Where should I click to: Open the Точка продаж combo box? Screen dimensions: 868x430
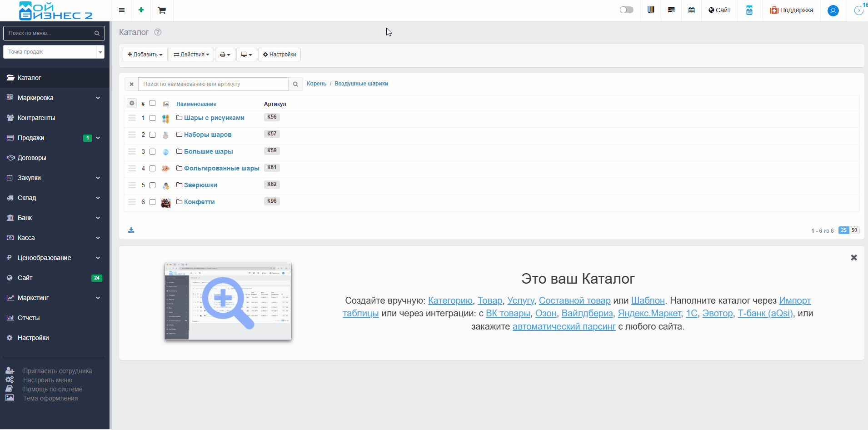coord(54,52)
